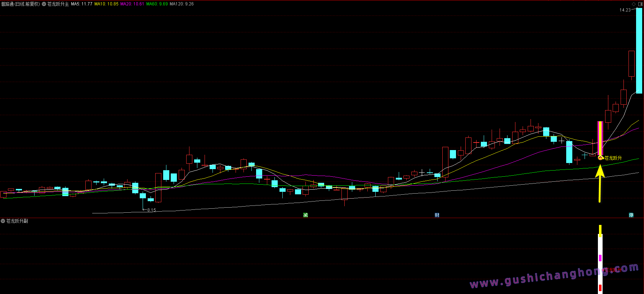Click the green MA60: 9.69 label
Viewport: 644px width, 294px height.
[157, 4]
